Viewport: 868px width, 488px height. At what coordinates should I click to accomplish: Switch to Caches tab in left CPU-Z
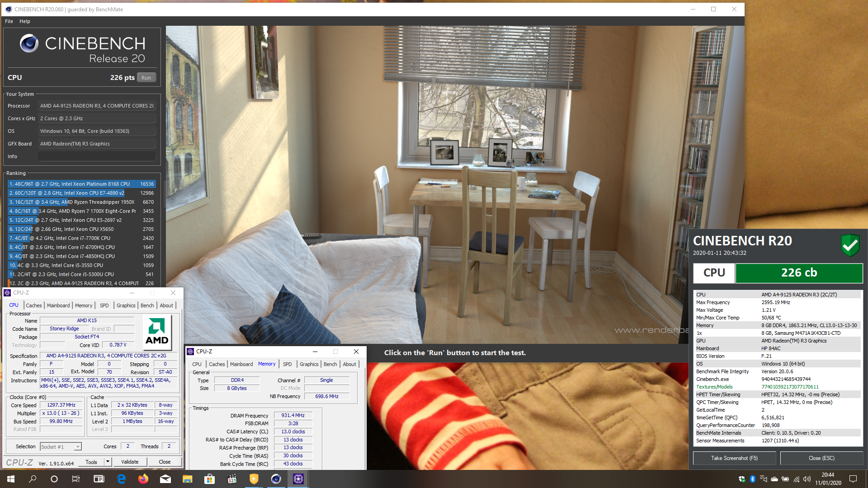(34, 305)
